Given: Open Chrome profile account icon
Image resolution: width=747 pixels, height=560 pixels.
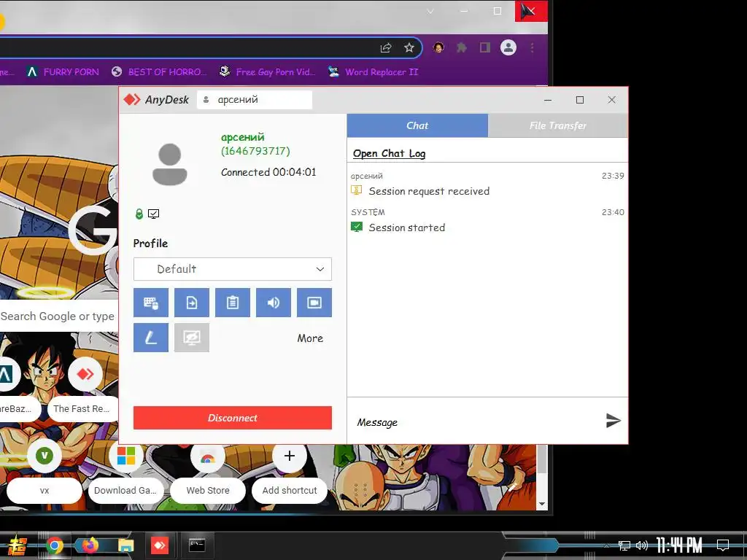Looking at the screenshot, I should tap(508, 47).
